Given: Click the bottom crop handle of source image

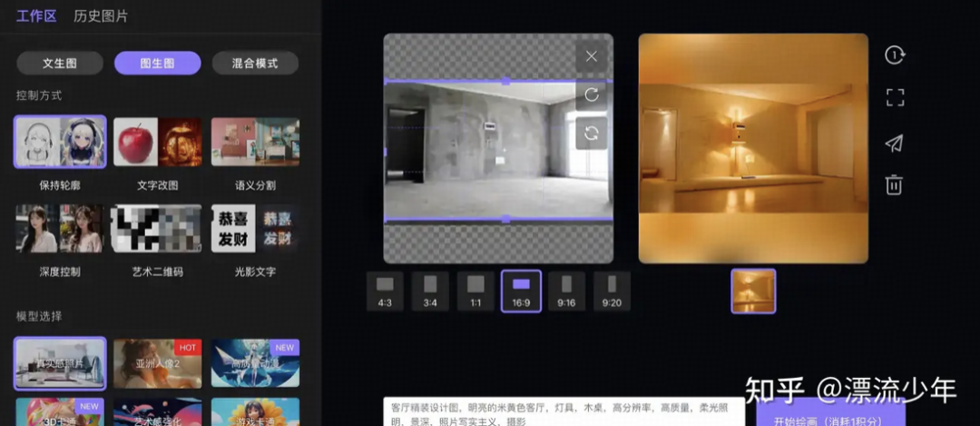Looking at the screenshot, I should coord(505,219).
